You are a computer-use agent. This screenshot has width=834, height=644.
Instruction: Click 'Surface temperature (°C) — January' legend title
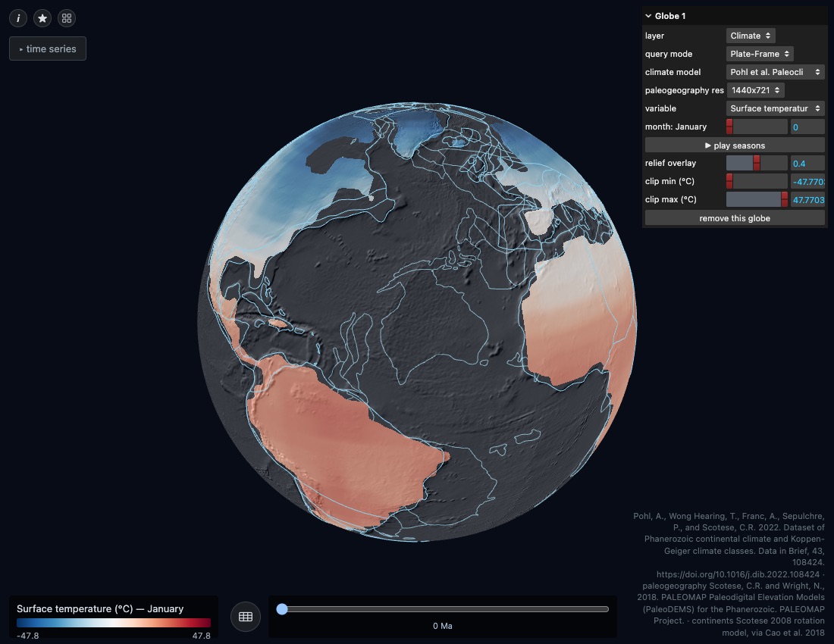pos(100,609)
